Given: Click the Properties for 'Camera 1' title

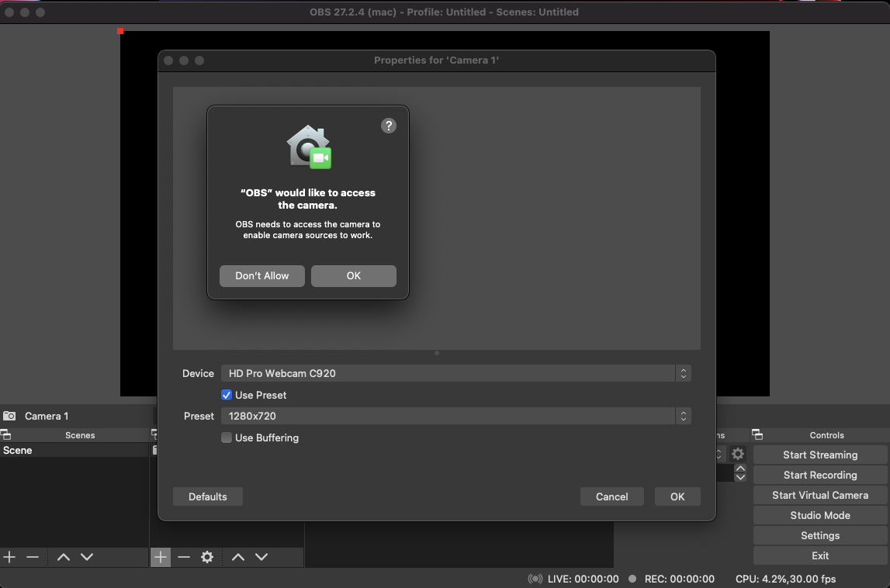Looking at the screenshot, I should (x=437, y=61).
